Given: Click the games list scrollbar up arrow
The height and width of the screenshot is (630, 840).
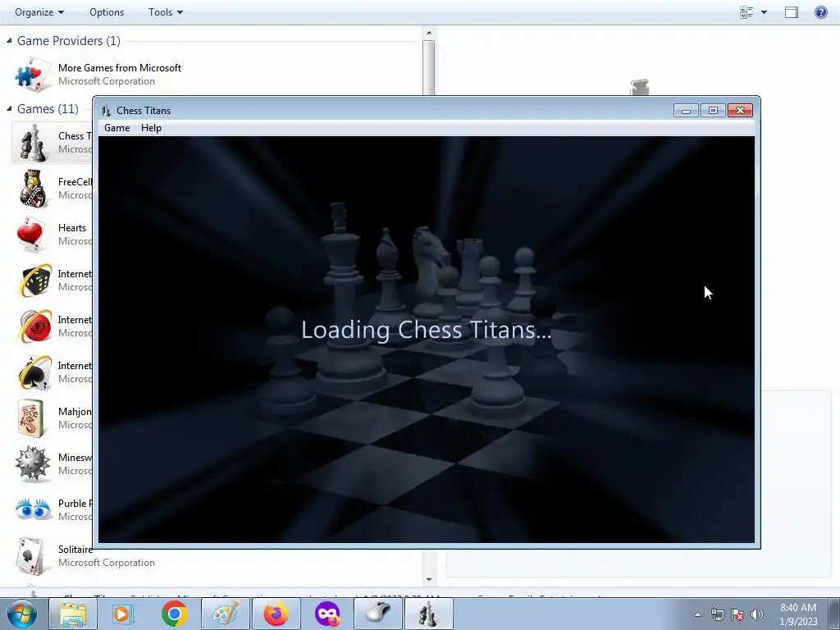Looking at the screenshot, I should 428,33.
